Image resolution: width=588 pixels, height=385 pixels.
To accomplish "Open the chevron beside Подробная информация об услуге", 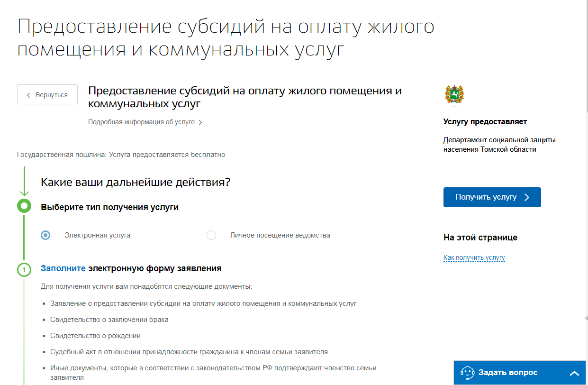I will point(200,122).
